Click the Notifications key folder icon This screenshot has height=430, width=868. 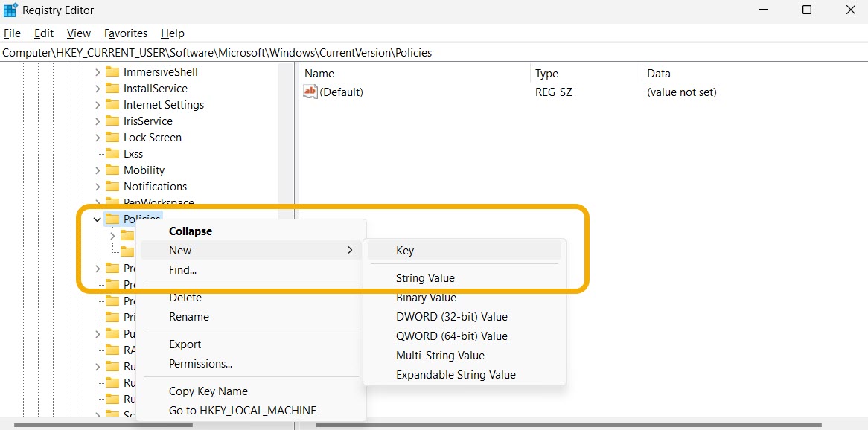pos(113,186)
